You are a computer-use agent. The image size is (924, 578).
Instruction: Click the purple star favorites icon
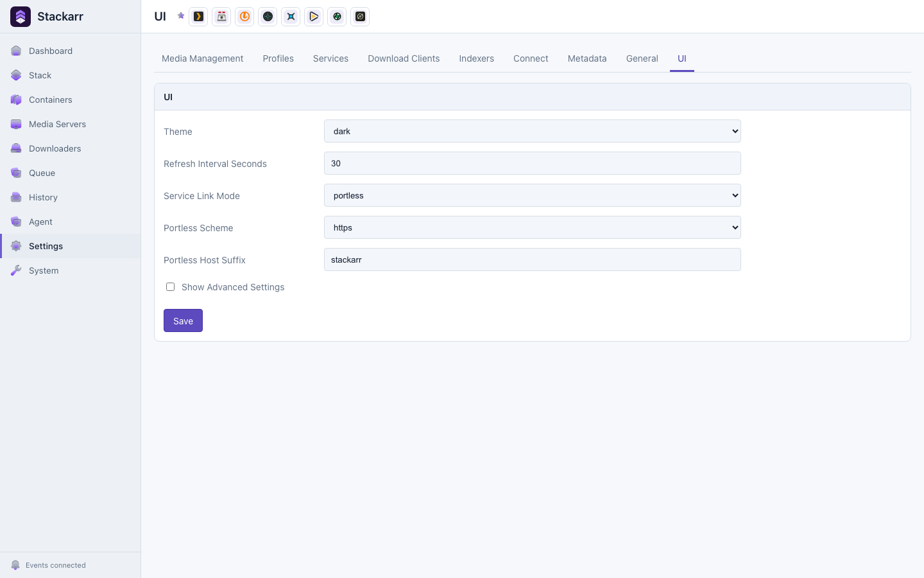tap(181, 15)
